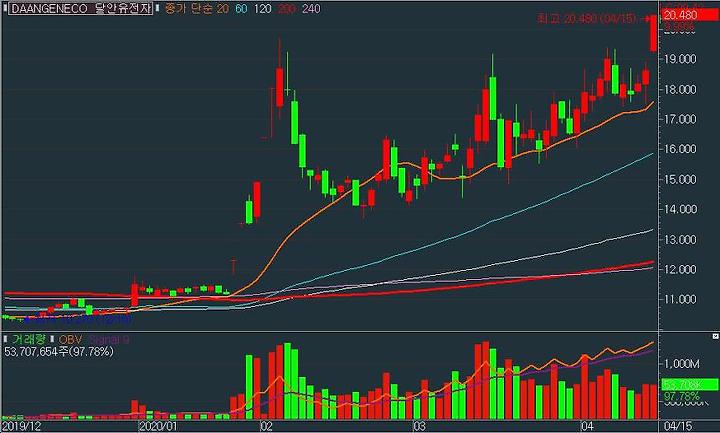
Task: Select the 20-day moving average period
Action: click(223, 8)
